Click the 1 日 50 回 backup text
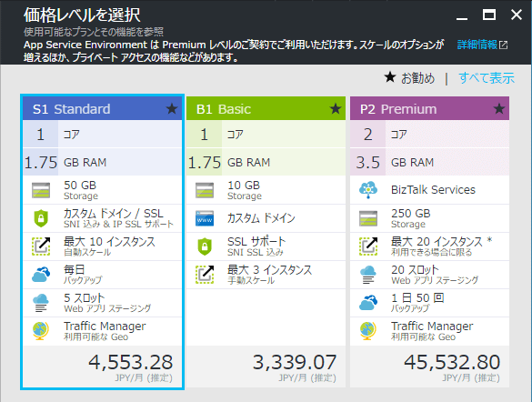 (x=417, y=303)
